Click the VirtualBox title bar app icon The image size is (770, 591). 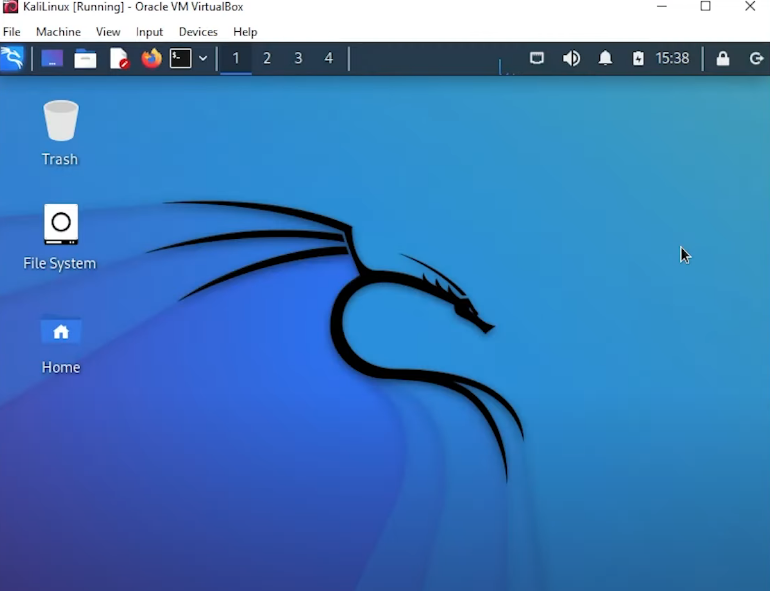point(10,7)
